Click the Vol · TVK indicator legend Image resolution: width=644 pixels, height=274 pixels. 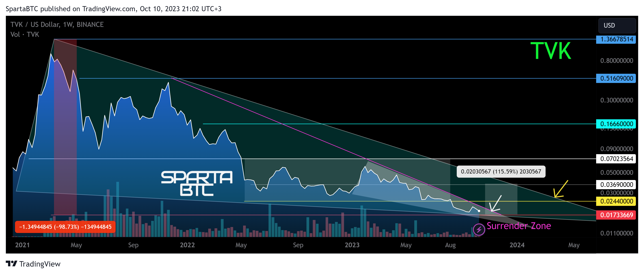tap(25, 35)
